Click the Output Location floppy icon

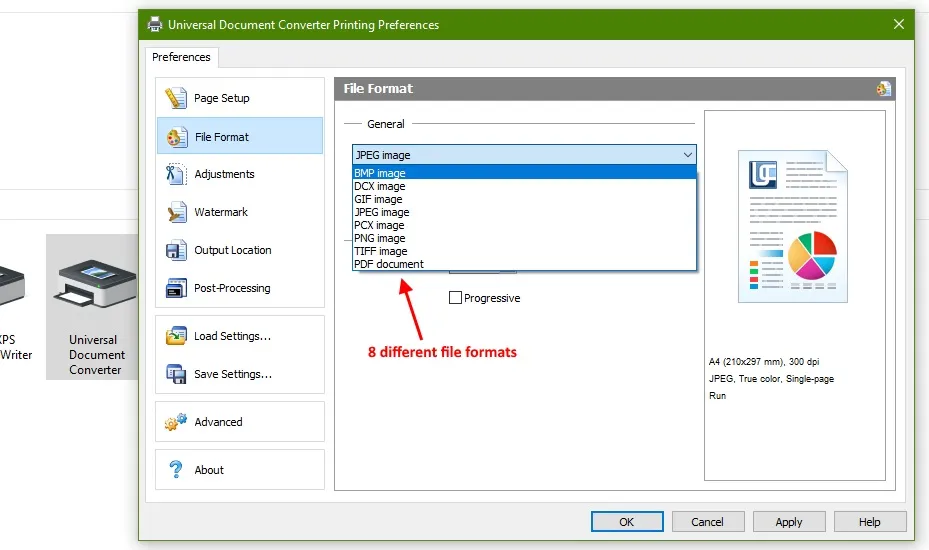click(x=176, y=250)
